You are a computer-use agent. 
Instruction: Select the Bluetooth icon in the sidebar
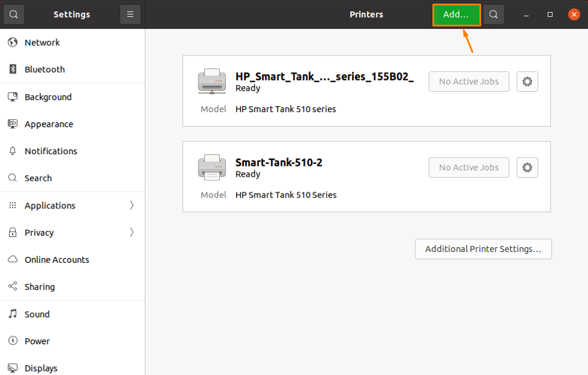click(x=12, y=69)
